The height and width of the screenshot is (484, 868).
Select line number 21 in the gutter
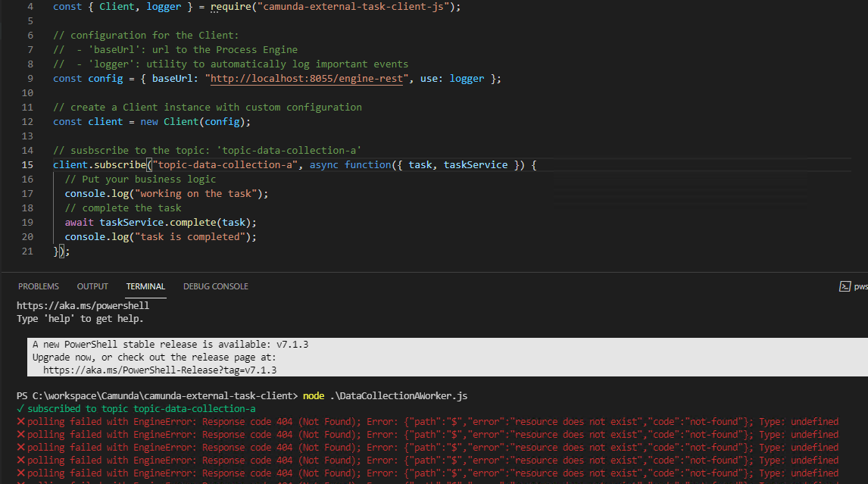click(x=28, y=251)
